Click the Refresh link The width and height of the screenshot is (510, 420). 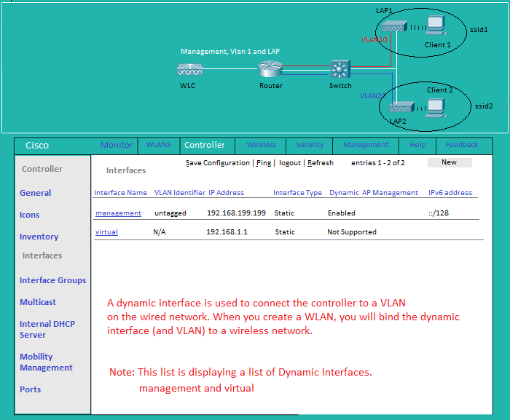point(321,163)
